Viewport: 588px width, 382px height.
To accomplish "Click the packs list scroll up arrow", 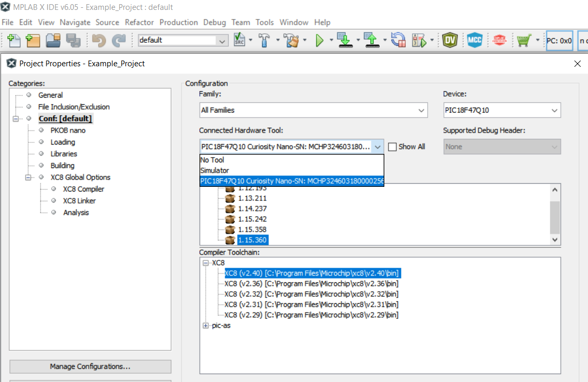I will point(555,189).
